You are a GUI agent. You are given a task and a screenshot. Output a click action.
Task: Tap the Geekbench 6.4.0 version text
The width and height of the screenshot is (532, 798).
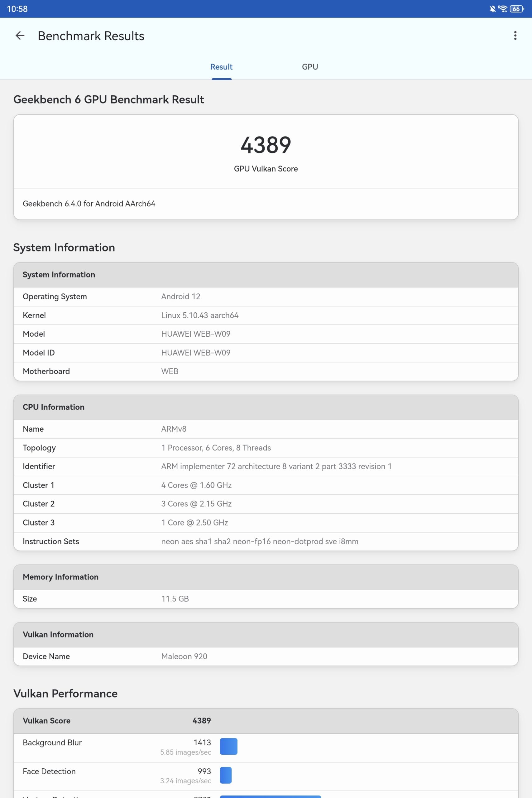tap(89, 204)
